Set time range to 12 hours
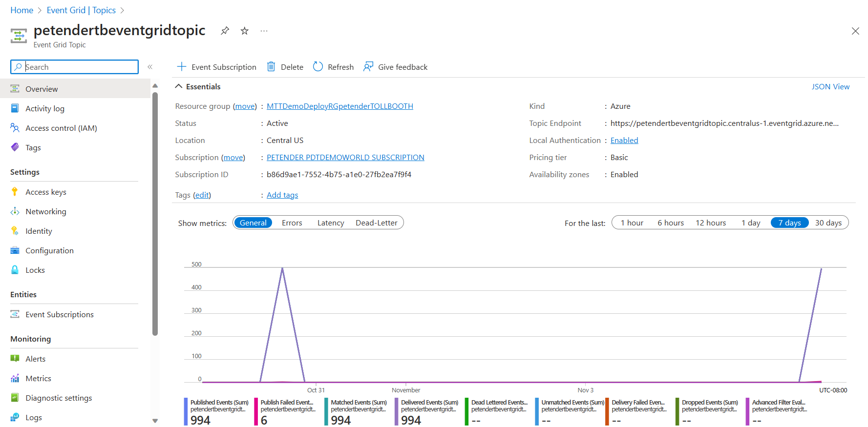Viewport: 868px width, 427px height. coord(711,223)
